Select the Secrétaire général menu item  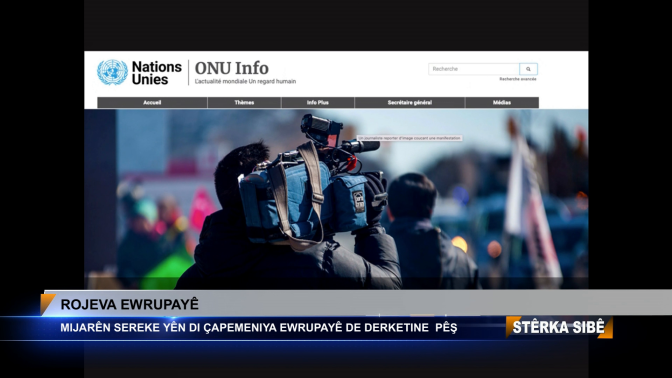(410, 102)
